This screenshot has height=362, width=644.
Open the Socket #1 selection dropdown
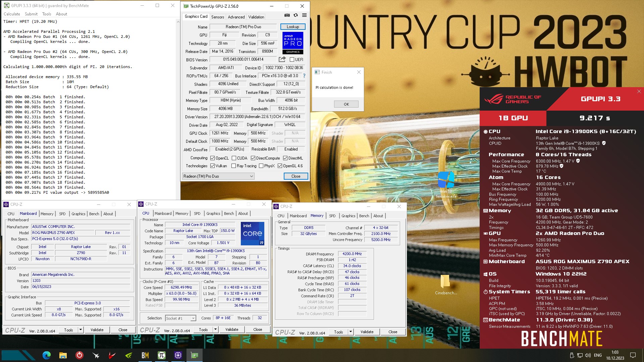click(180, 318)
